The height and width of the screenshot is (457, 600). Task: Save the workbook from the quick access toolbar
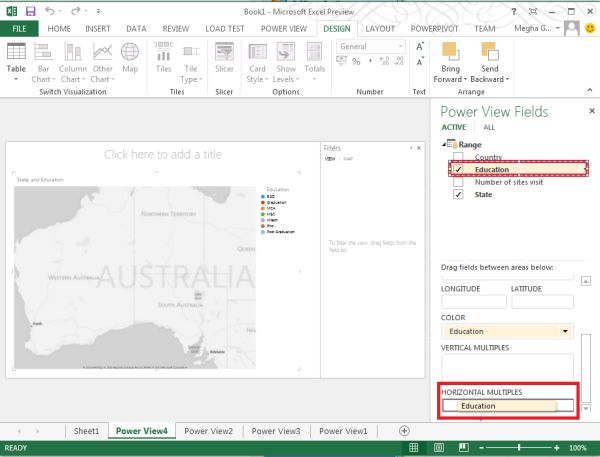[29, 11]
